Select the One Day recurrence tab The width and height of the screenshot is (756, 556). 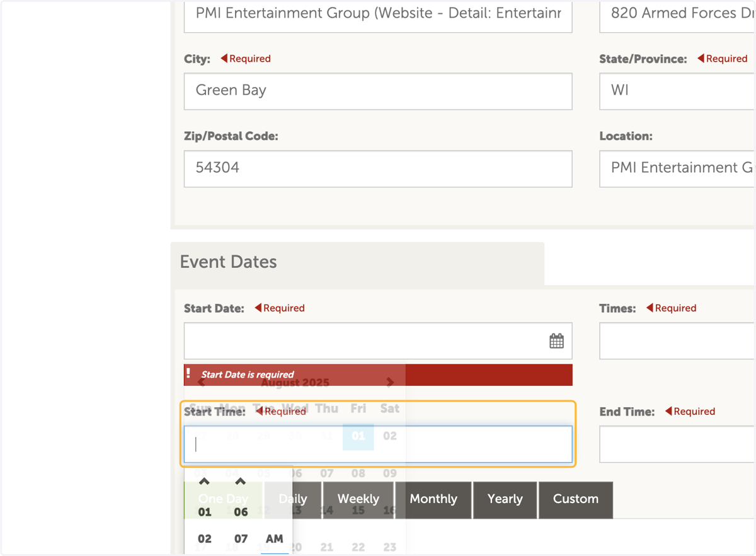tap(223, 499)
